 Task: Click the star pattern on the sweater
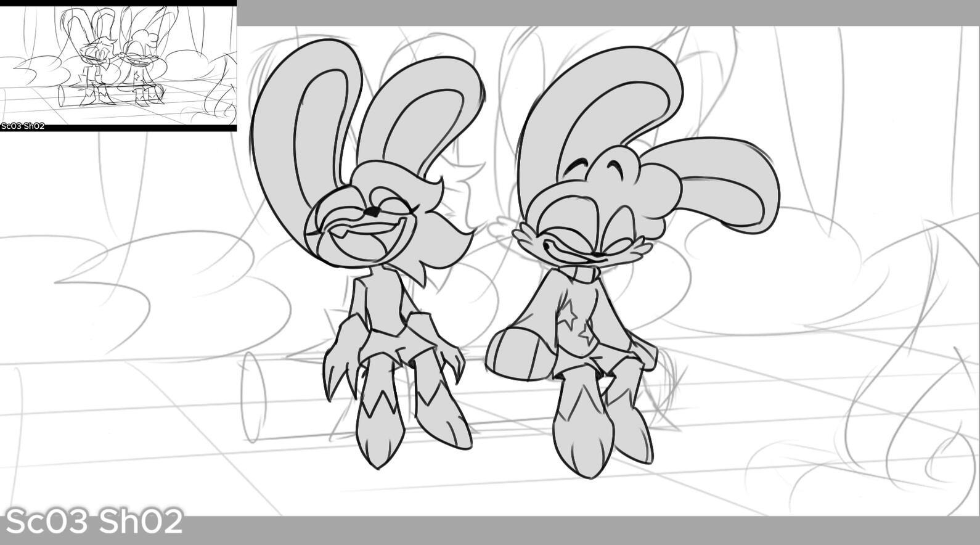pos(578,327)
